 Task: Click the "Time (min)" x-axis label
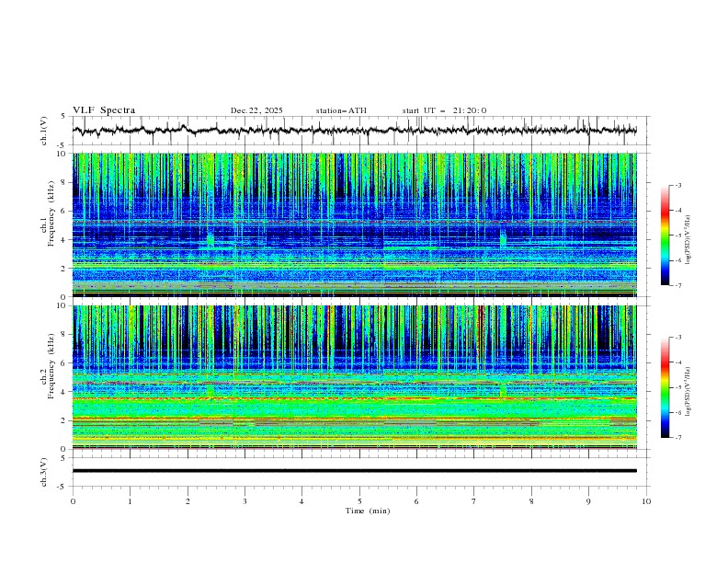(x=368, y=511)
